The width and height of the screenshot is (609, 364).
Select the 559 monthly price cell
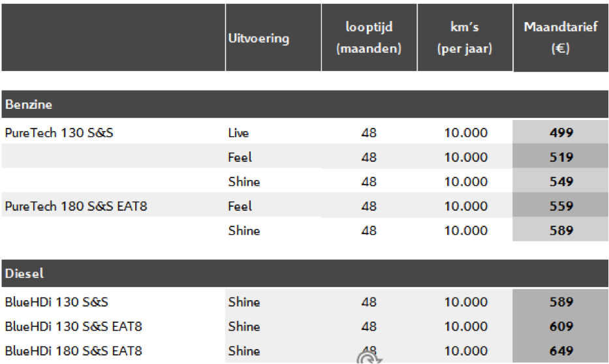[x=561, y=205]
